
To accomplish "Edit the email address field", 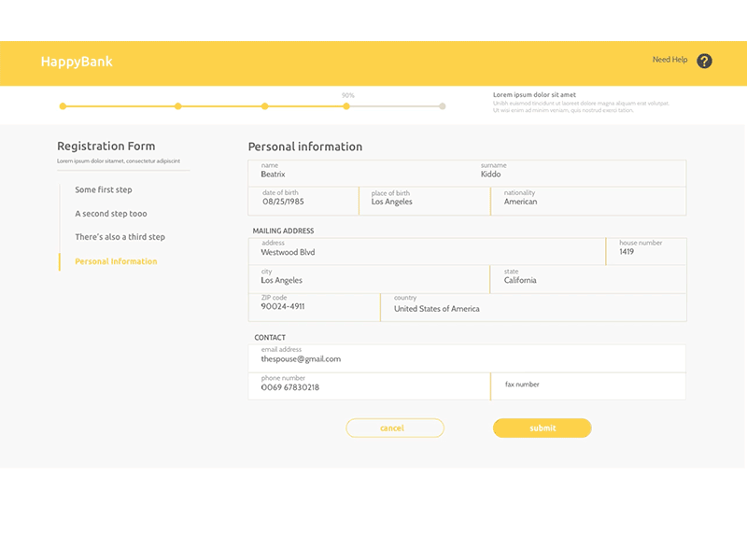I will (467, 358).
